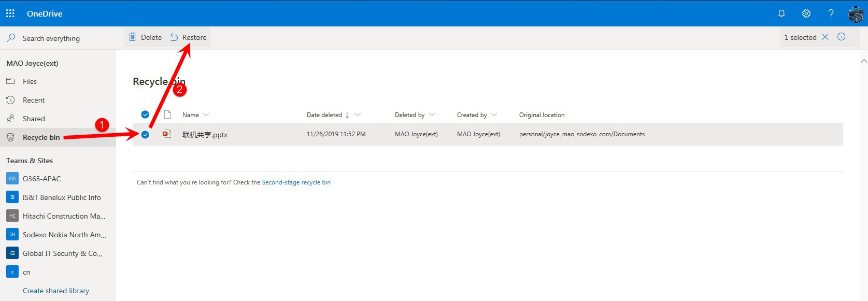Click the OneDrive header title
Image resolution: width=868 pixels, height=301 pixels.
coord(45,13)
